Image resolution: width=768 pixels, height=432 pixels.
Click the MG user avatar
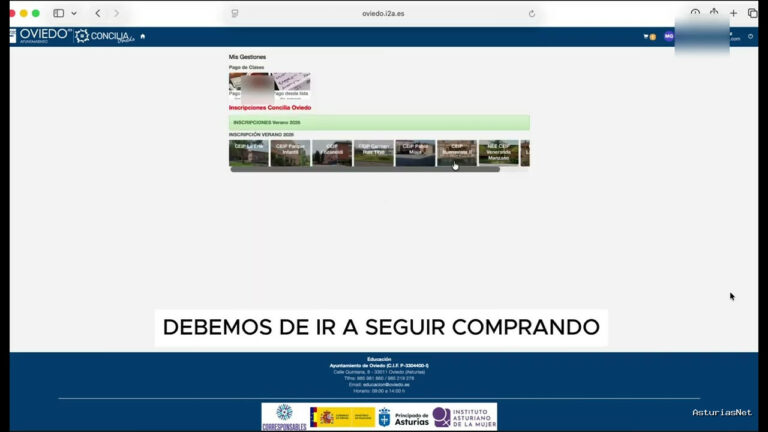point(669,36)
